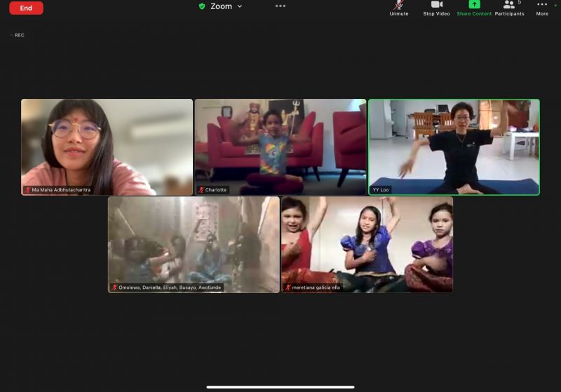This screenshot has height=392, width=561.
Task: Select Omolewa, Daniella, Eliyah group video tile
Action: pyautogui.click(x=194, y=245)
